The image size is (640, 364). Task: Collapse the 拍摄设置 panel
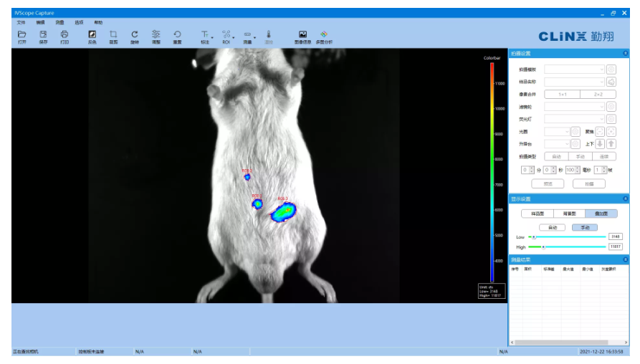click(625, 54)
